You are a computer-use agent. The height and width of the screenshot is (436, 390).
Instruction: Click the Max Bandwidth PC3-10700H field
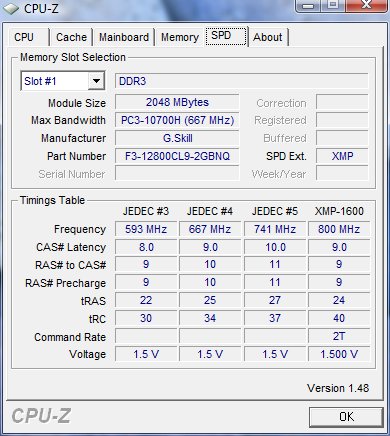point(177,120)
